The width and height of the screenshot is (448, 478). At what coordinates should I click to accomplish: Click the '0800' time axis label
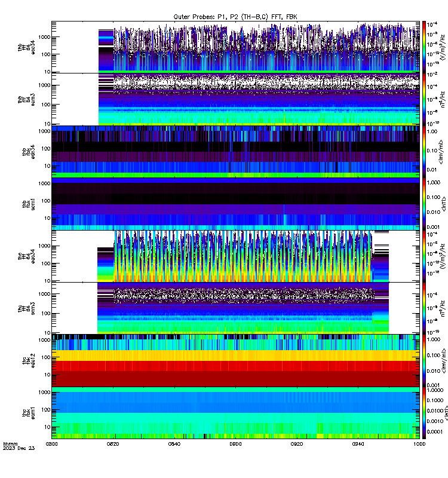coord(52,444)
